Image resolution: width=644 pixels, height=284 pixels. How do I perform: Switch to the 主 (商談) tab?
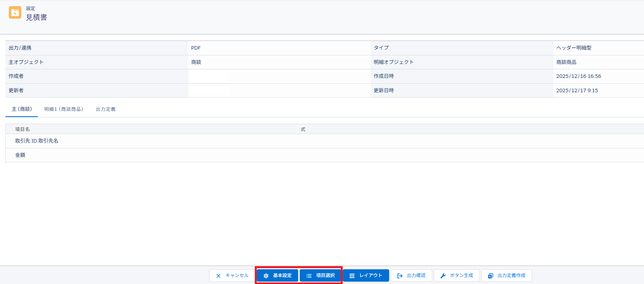point(22,109)
